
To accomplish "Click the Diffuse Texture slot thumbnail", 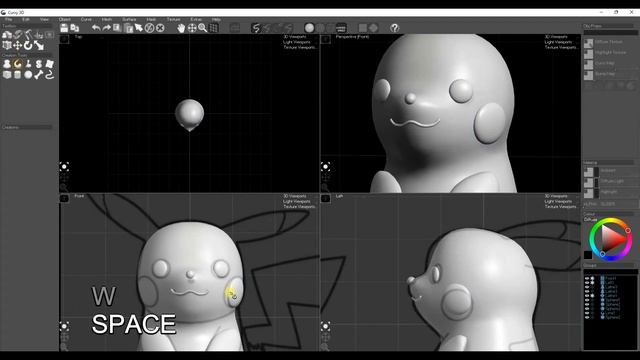I will click(x=588, y=43).
